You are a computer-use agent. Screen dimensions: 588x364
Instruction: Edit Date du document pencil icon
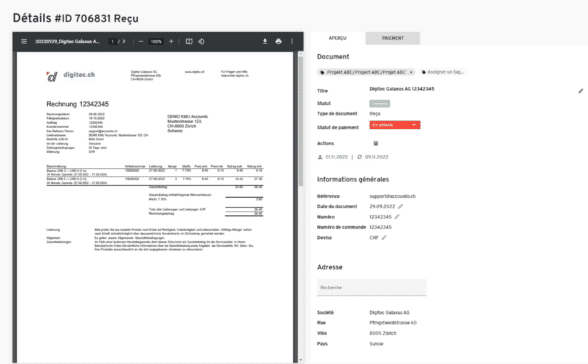400,207
